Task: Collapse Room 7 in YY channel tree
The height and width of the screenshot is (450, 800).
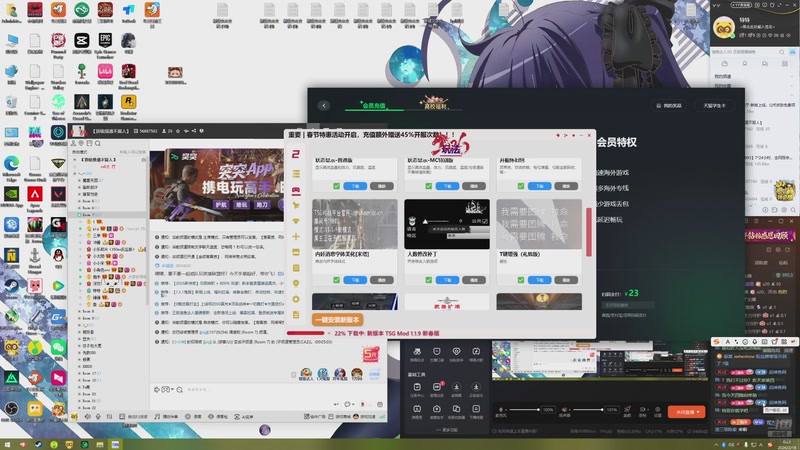Action: (x=80, y=215)
